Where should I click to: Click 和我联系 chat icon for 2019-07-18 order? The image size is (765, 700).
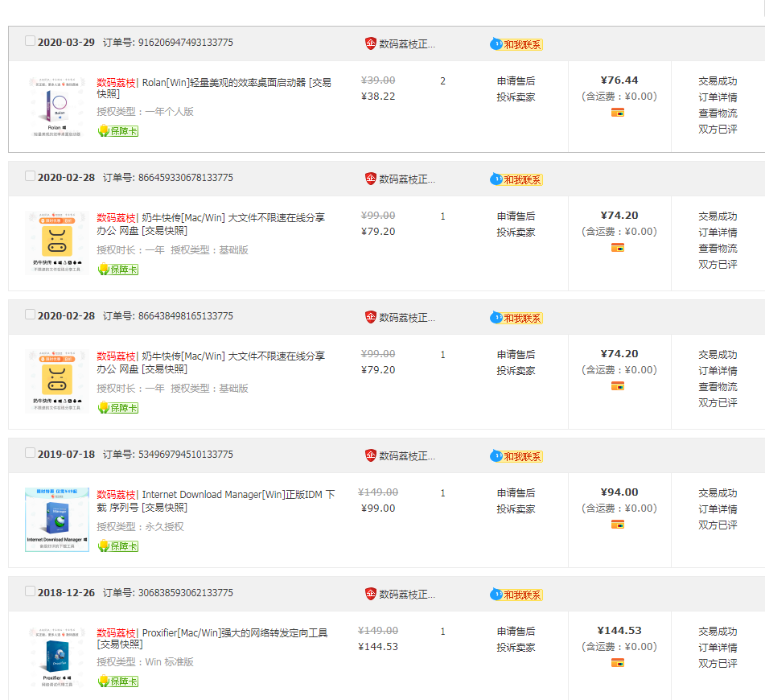(516, 456)
